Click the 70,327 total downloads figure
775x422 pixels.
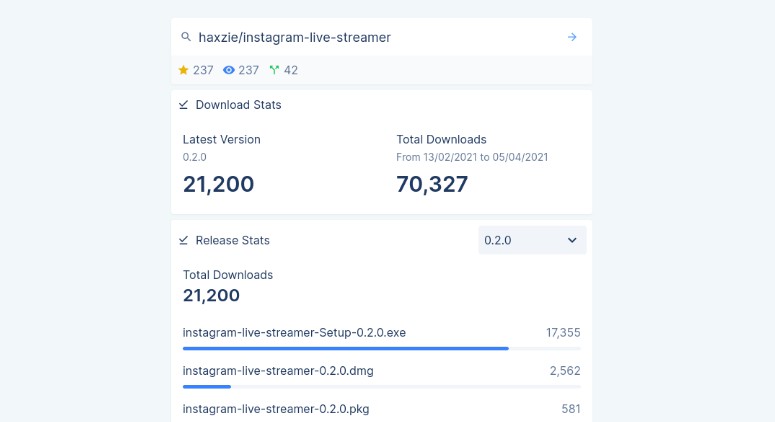pyautogui.click(x=432, y=184)
